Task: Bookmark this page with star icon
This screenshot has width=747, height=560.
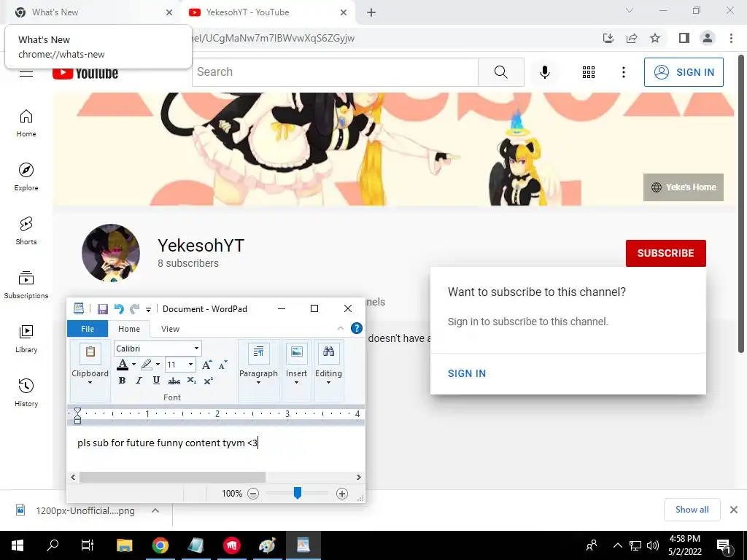Action: (x=655, y=38)
